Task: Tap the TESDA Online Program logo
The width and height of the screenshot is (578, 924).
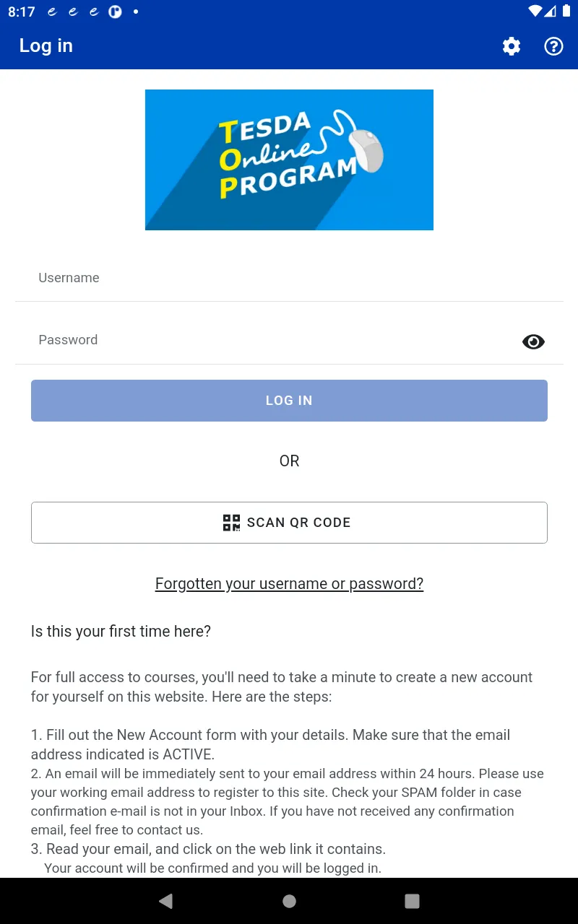Action: (x=289, y=160)
